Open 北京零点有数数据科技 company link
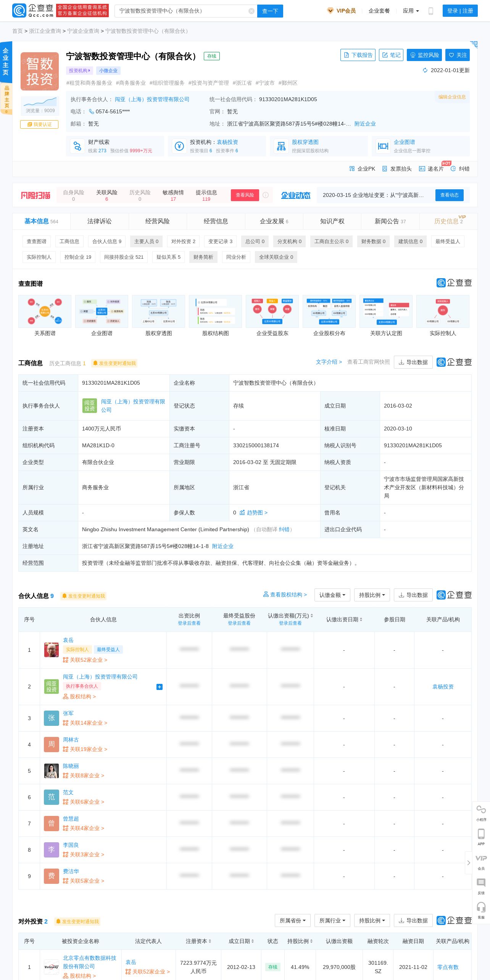The width and height of the screenshot is (490, 980). (x=90, y=962)
